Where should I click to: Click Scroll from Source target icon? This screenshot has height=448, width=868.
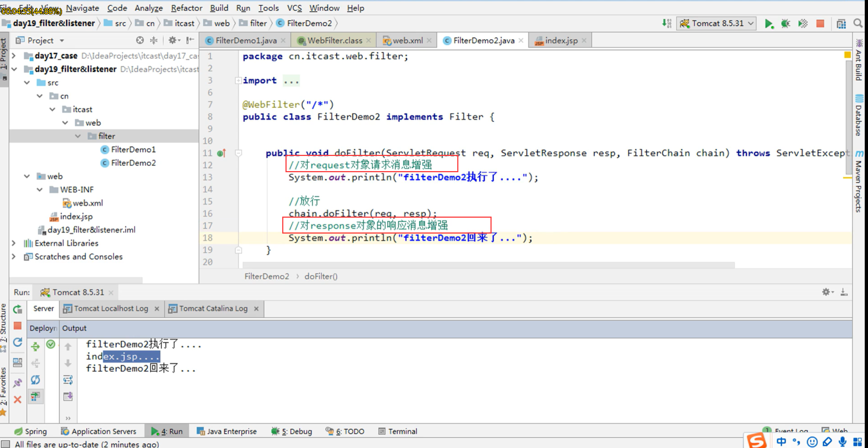coord(140,40)
